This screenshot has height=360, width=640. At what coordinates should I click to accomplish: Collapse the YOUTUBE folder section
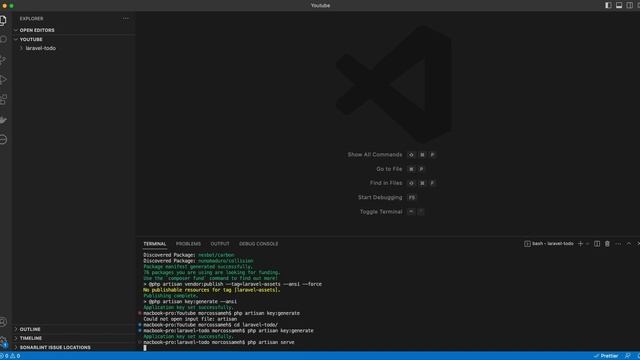click(74, 39)
